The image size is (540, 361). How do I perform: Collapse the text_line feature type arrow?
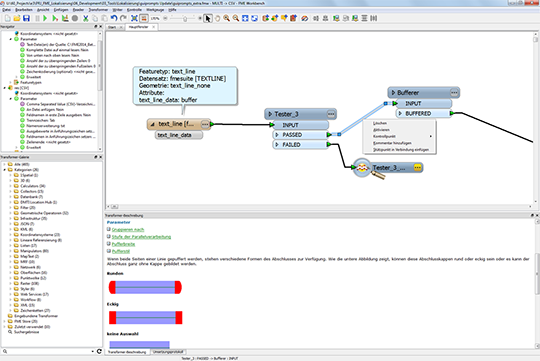152,124
